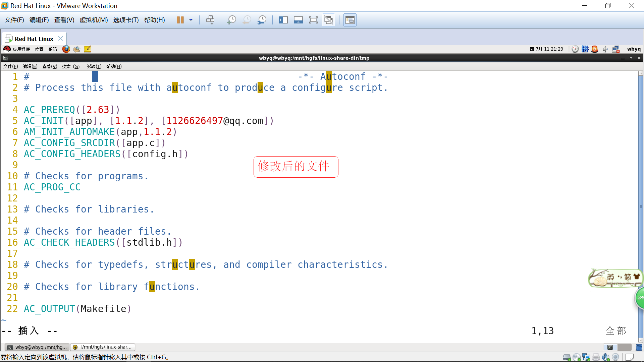Open the terminal's 终端(T) menu
This screenshot has width=644, height=362.
pyautogui.click(x=94, y=66)
